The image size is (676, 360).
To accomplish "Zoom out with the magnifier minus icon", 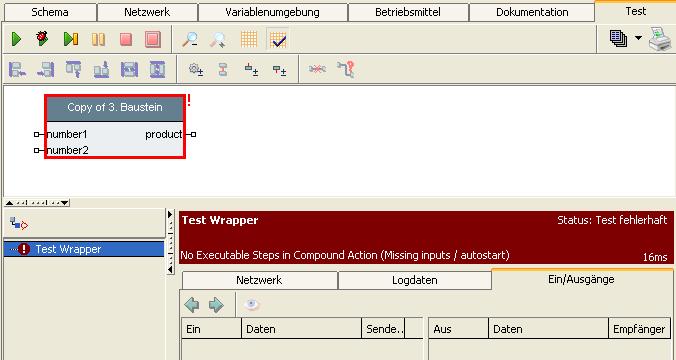I will (x=190, y=39).
